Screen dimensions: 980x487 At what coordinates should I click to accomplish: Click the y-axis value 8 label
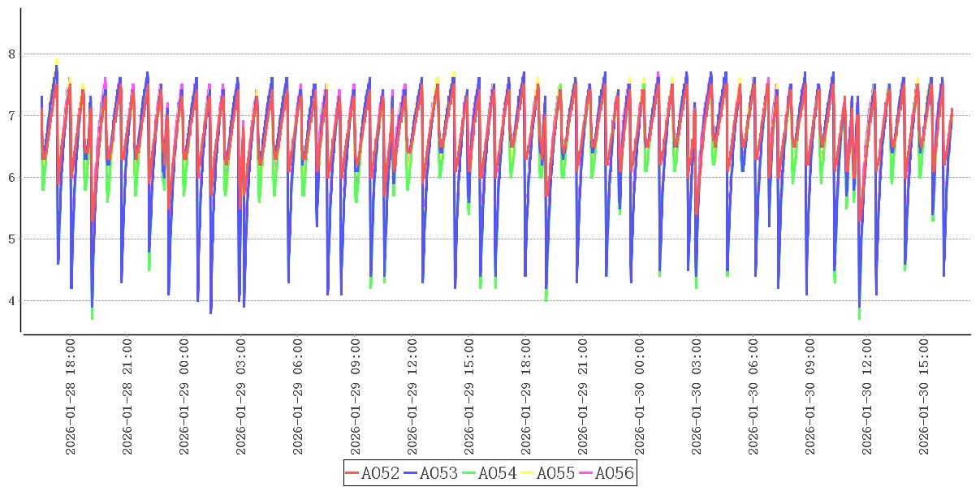pyautogui.click(x=11, y=54)
